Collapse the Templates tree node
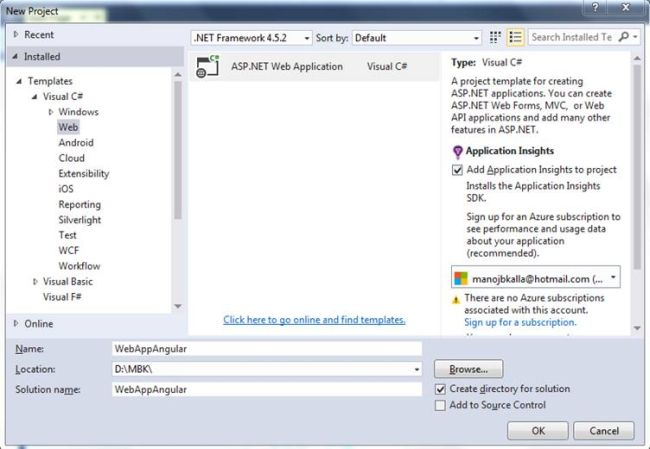 pos(19,81)
